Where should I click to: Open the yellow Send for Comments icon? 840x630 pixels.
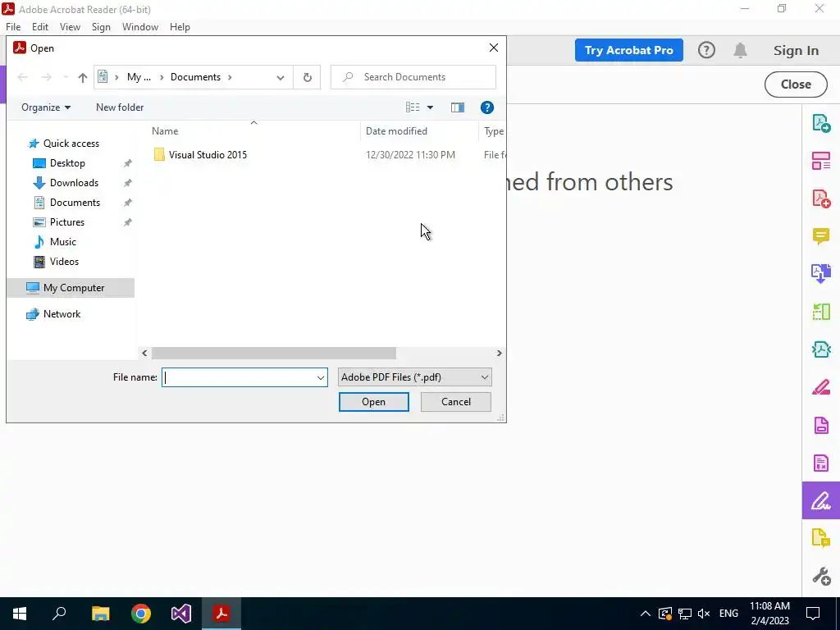pyautogui.click(x=820, y=538)
